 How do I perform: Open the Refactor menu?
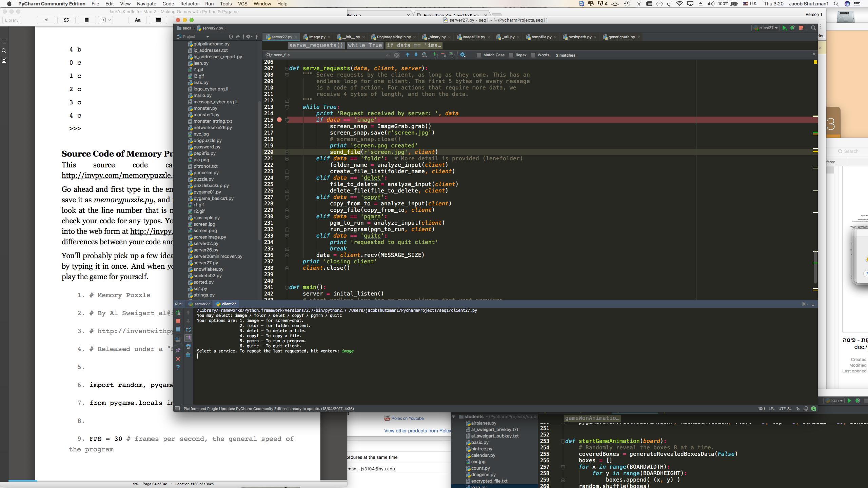tap(189, 4)
